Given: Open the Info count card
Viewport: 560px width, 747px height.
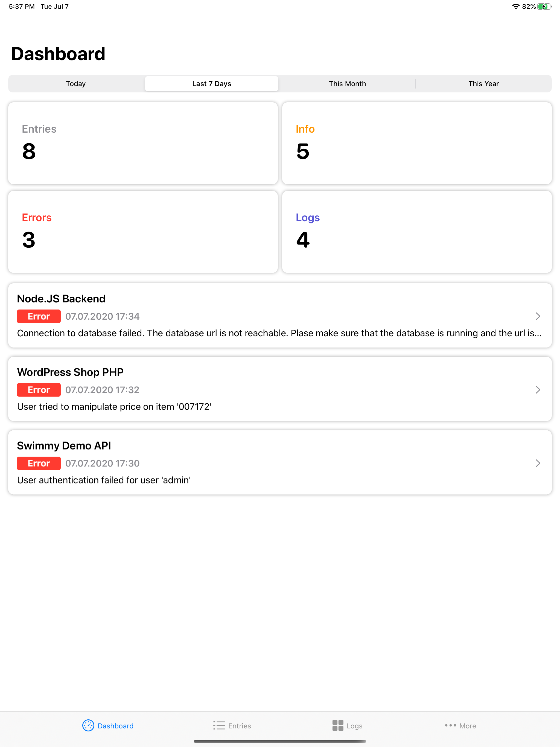Looking at the screenshot, I should pyautogui.click(x=417, y=143).
